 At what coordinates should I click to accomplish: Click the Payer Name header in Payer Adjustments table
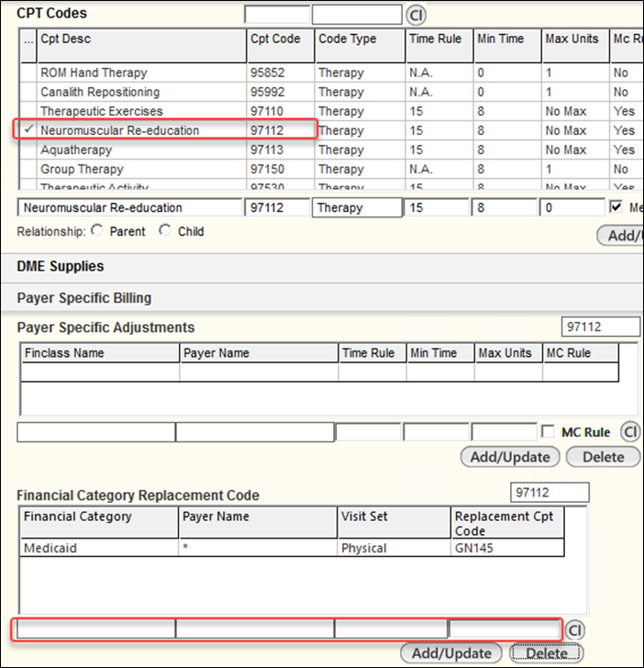(x=259, y=353)
